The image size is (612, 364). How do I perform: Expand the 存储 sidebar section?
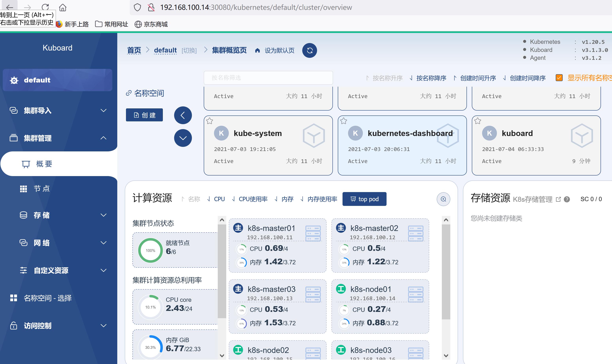[x=42, y=215]
